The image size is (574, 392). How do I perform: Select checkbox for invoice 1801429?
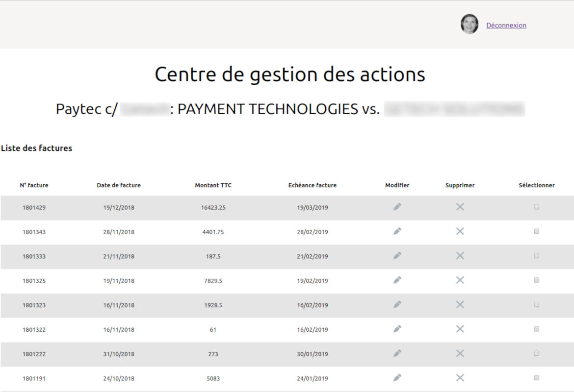536,207
